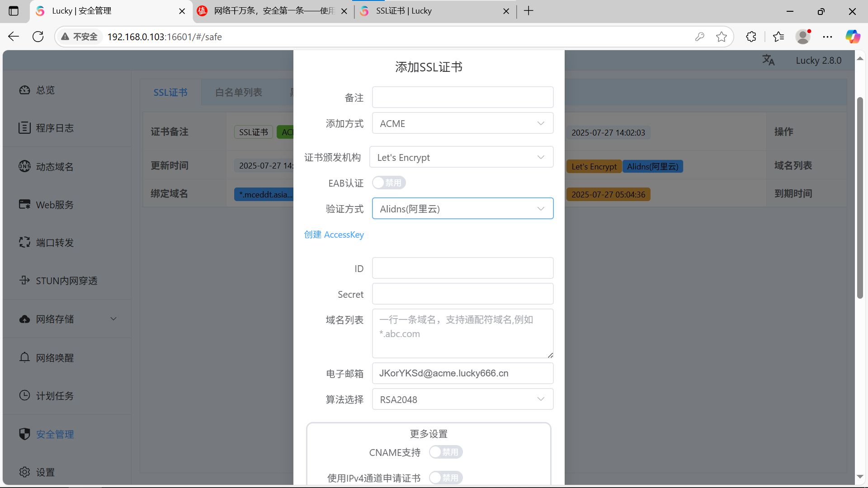Open the 验证方式 Alidns dropdown

coord(462,209)
